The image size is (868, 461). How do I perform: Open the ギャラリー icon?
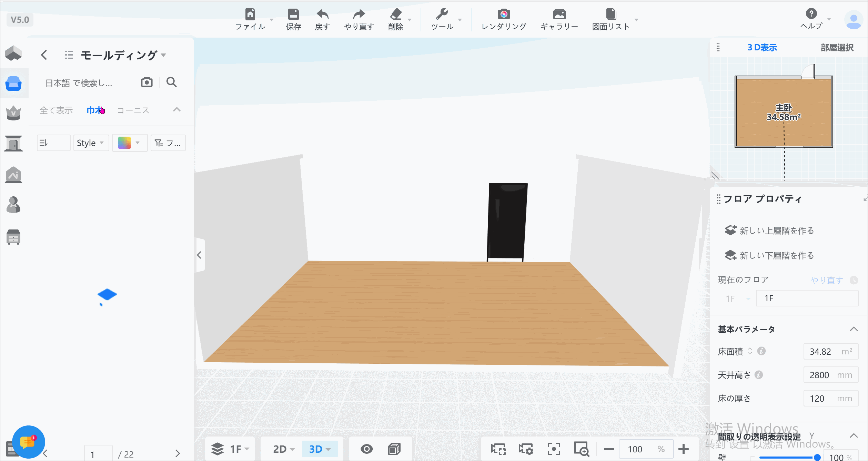point(559,14)
